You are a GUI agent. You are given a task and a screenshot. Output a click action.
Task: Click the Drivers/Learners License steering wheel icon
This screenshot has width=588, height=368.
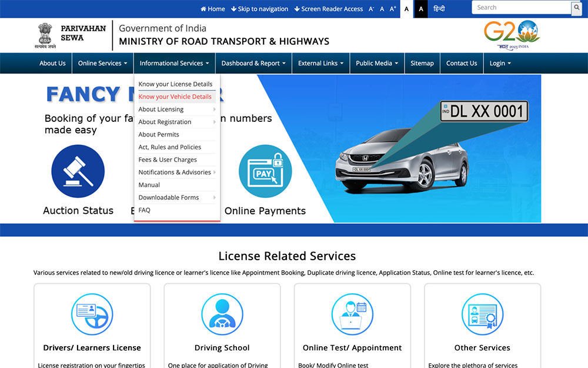click(92, 314)
